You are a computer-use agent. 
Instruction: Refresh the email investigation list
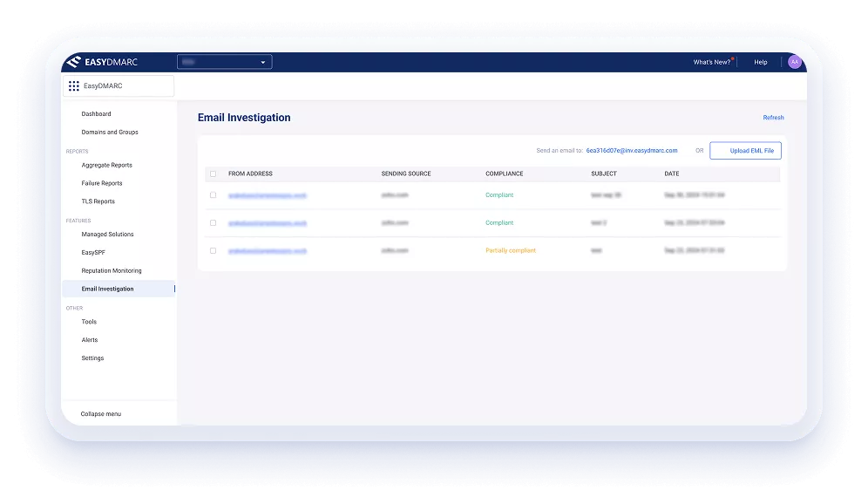click(773, 117)
